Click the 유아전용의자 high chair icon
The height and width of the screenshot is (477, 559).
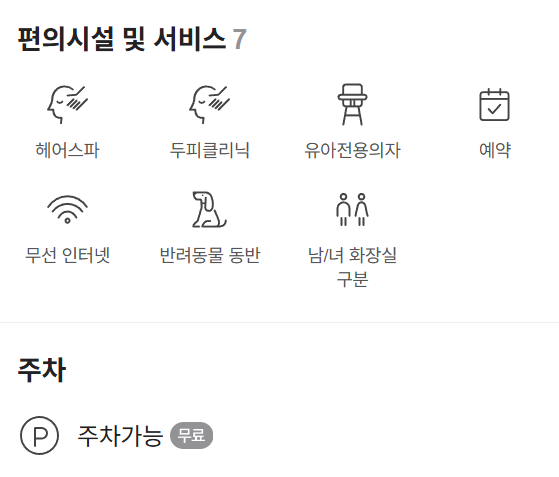click(352, 105)
